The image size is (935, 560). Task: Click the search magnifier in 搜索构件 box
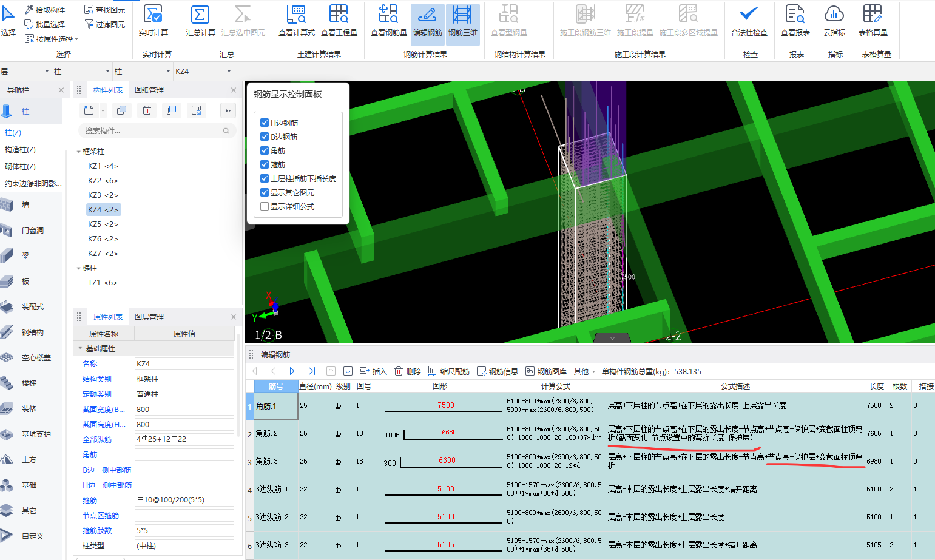(x=226, y=130)
